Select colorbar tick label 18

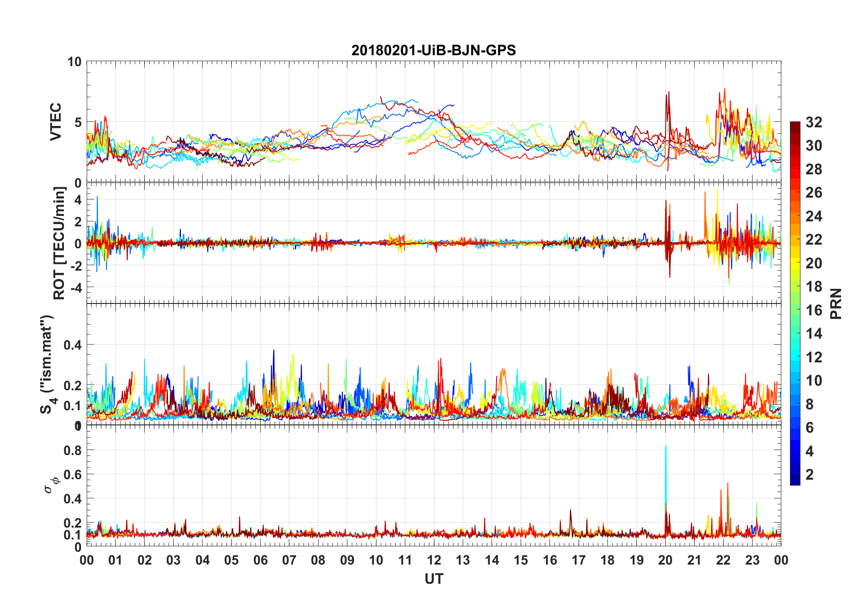[x=814, y=286]
